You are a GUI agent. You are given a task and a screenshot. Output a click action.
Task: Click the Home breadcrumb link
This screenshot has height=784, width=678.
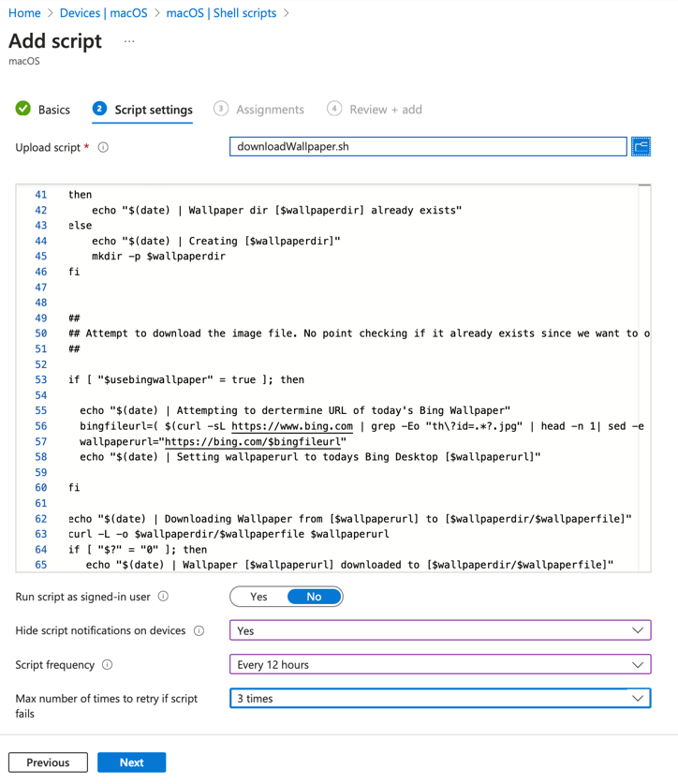click(24, 13)
